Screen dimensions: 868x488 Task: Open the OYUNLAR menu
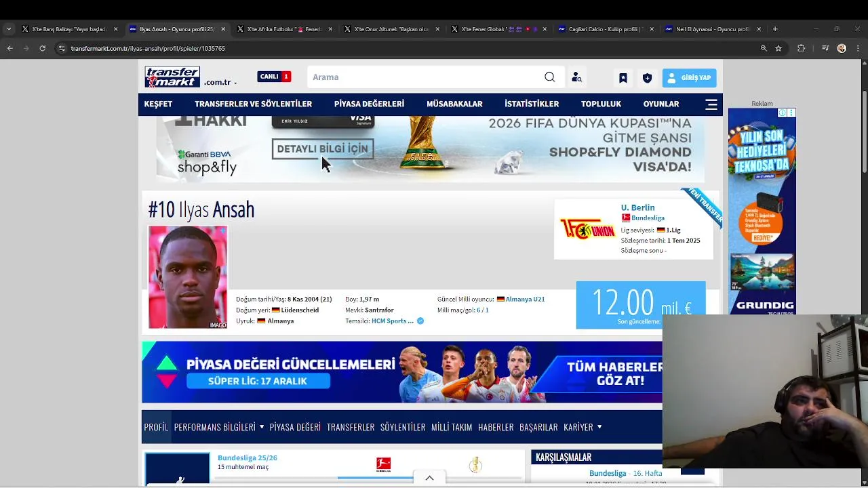[661, 104]
